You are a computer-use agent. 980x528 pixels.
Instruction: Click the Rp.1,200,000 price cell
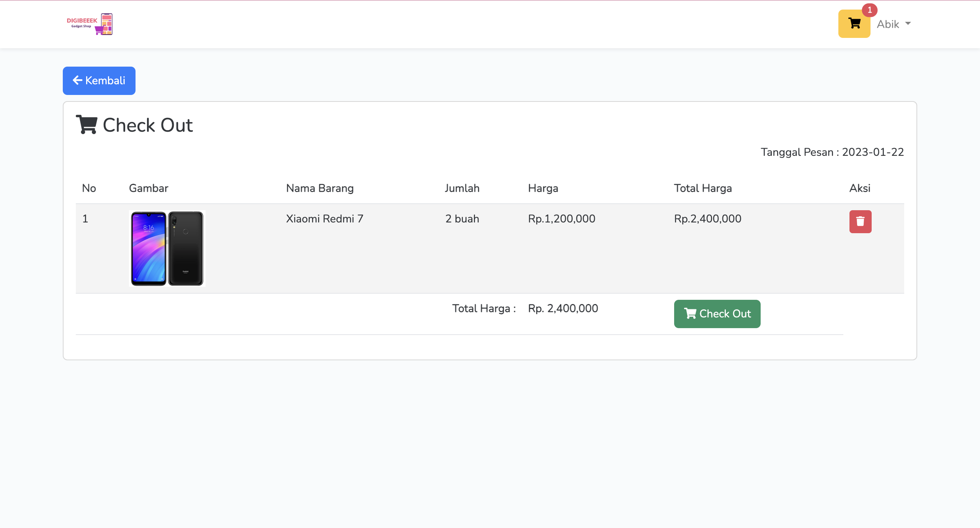562,219
